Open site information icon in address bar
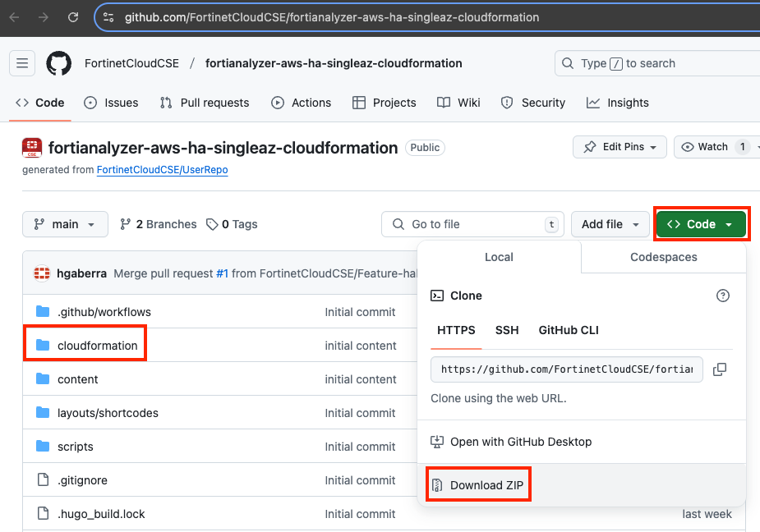Viewport: 760px width, 532px height. (108, 17)
